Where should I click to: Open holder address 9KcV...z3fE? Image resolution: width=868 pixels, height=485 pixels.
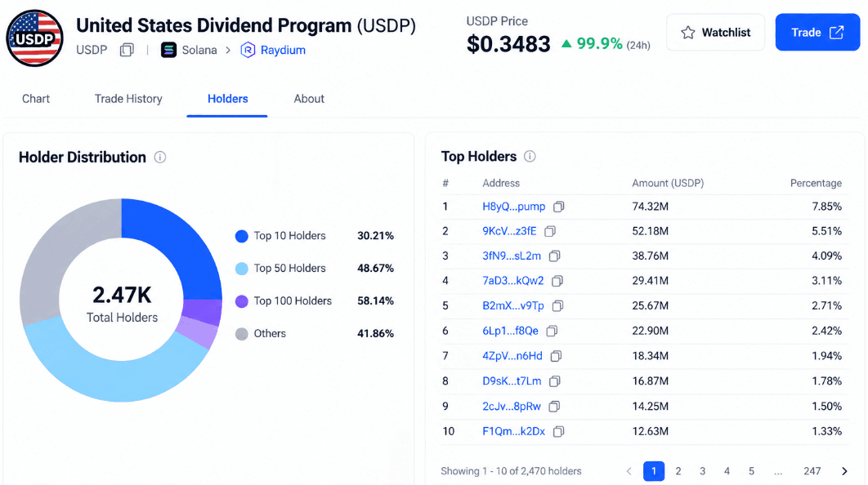[x=509, y=231]
